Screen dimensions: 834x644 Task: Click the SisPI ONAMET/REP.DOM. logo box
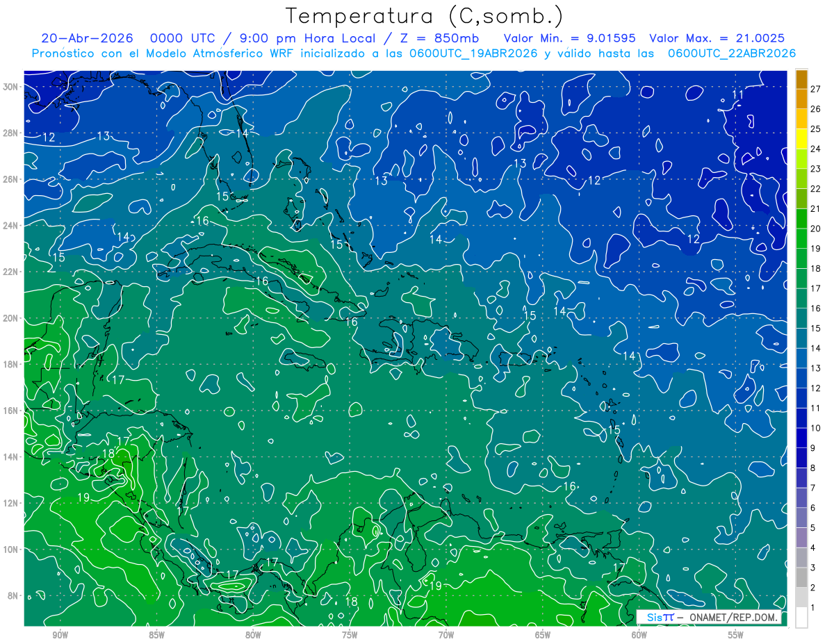[710, 618]
